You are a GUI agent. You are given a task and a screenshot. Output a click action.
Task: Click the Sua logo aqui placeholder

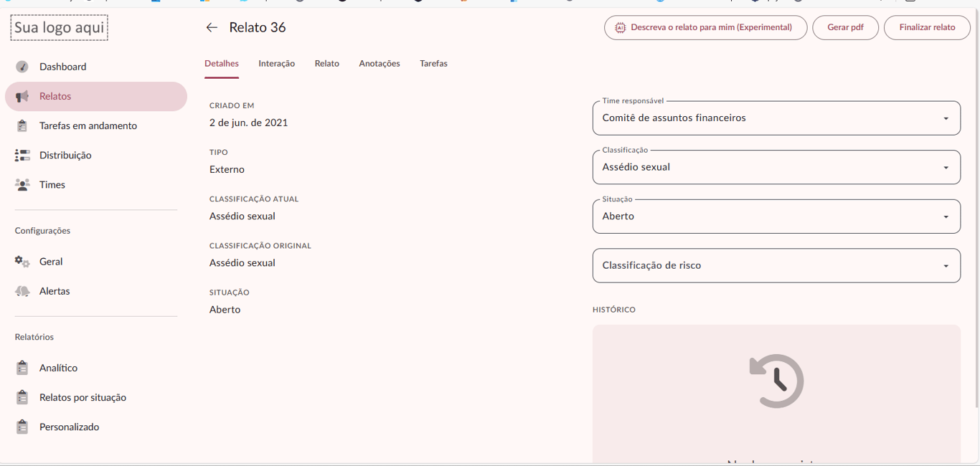click(60, 28)
